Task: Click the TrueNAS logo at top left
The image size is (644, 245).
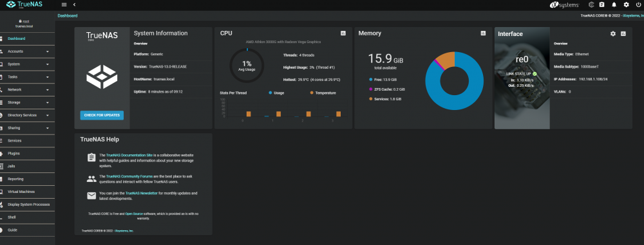Action: coord(24,5)
